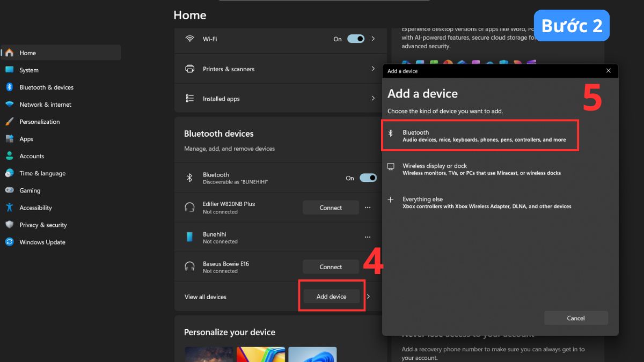Select Wireless display or dock option
644x362 pixels.
tap(480, 169)
